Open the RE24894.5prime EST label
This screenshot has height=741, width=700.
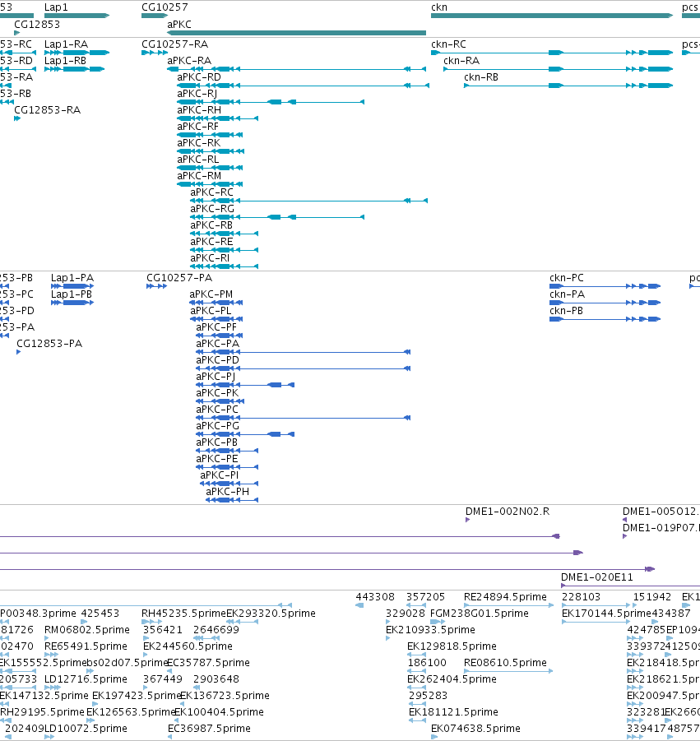pos(505,597)
